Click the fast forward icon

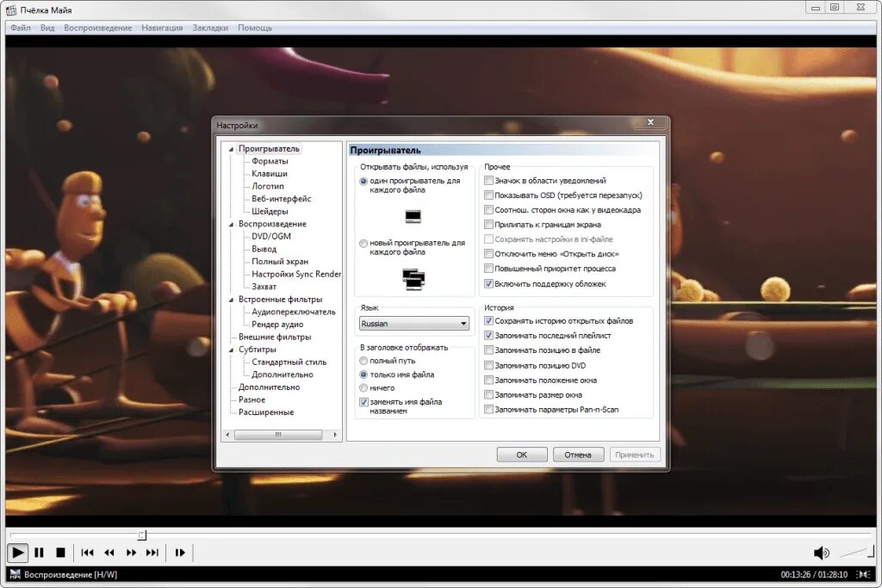(131, 553)
